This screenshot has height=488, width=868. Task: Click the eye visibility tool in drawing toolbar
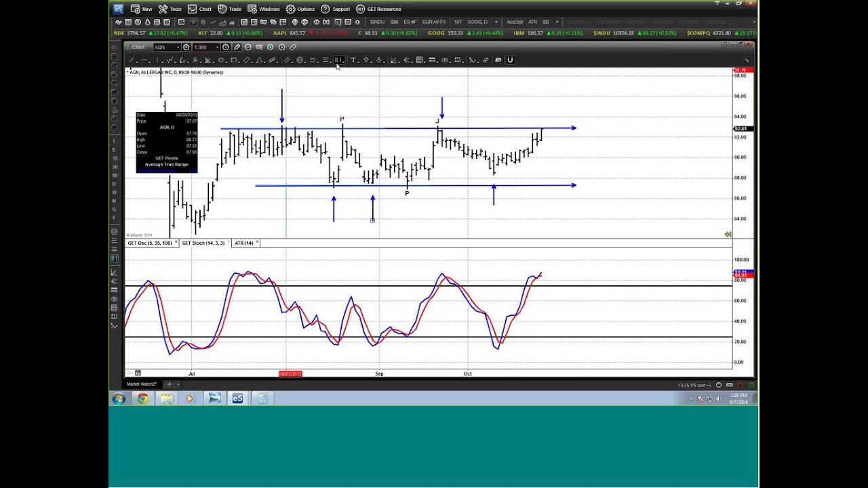tap(446, 60)
